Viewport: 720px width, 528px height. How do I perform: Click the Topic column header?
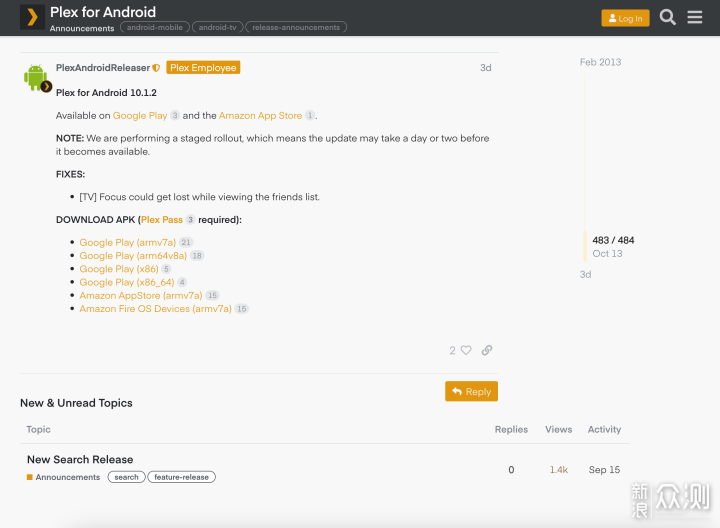tap(39, 429)
